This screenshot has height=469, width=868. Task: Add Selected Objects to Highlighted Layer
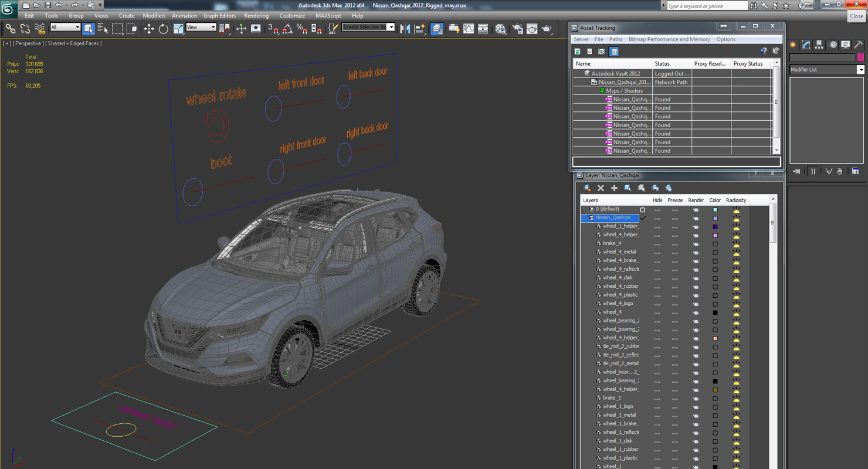click(x=614, y=188)
